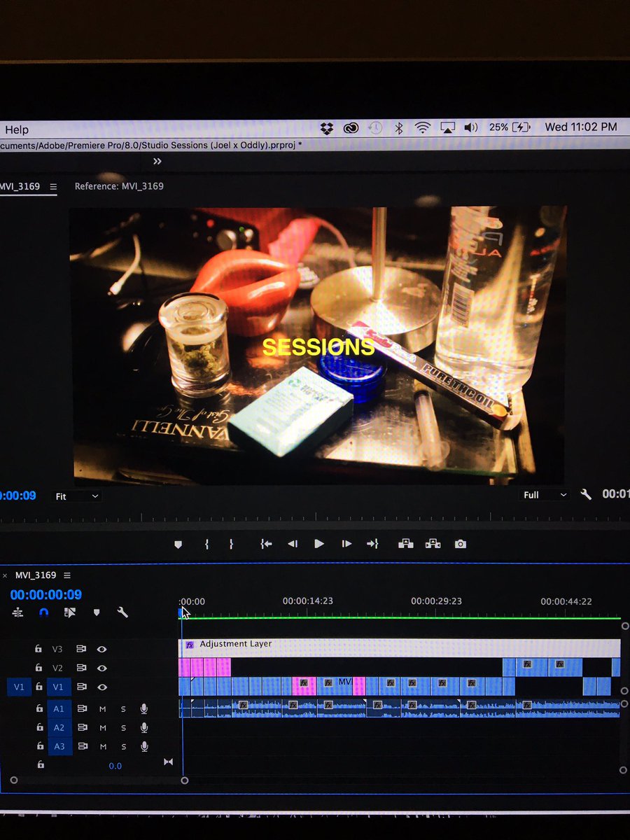Expand hidden panels with double chevron
This screenshot has height=840, width=630.
point(157,161)
